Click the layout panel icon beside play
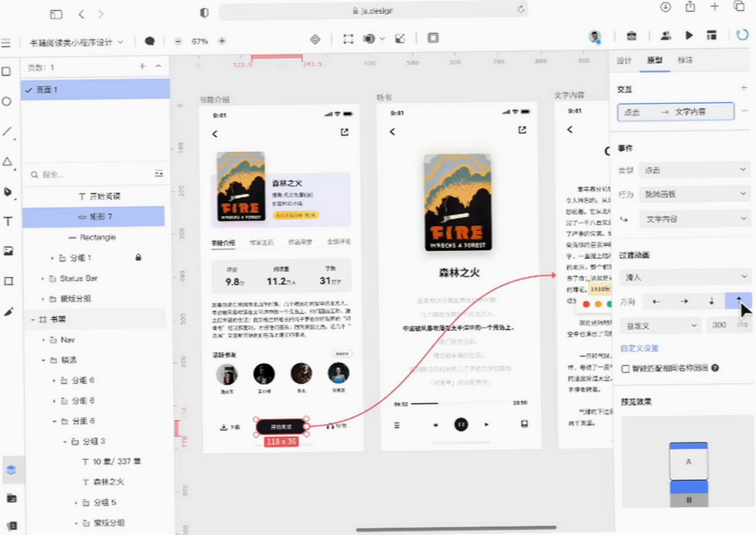 click(x=711, y=36)
